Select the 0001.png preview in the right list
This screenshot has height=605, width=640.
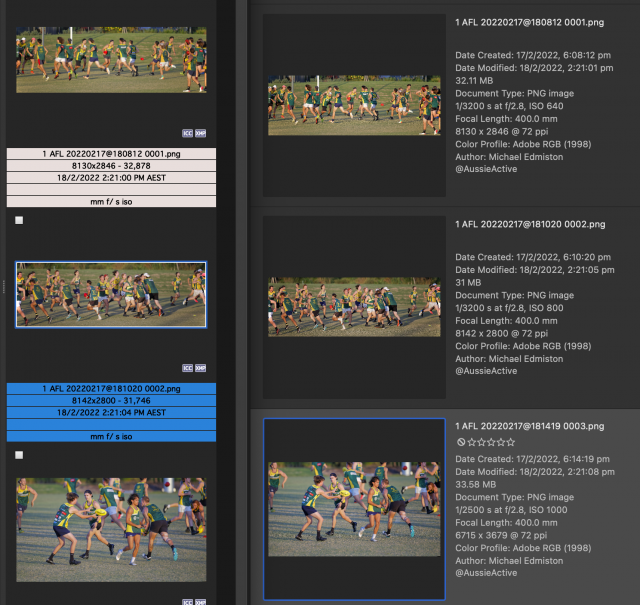pyautogui.click(x=354, y=105)
